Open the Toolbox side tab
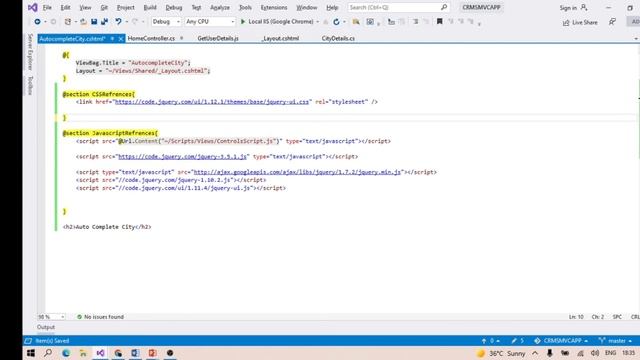 click(x=30, y=85)
